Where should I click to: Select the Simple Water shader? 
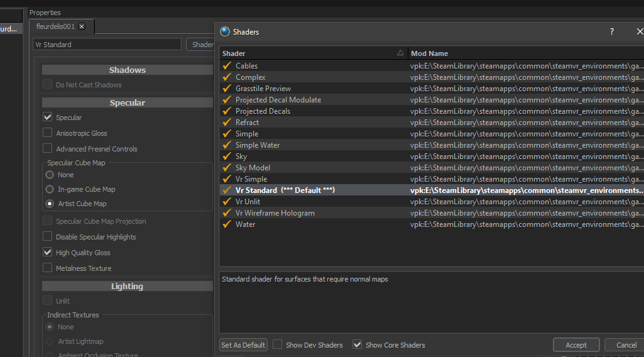point(432,145)
